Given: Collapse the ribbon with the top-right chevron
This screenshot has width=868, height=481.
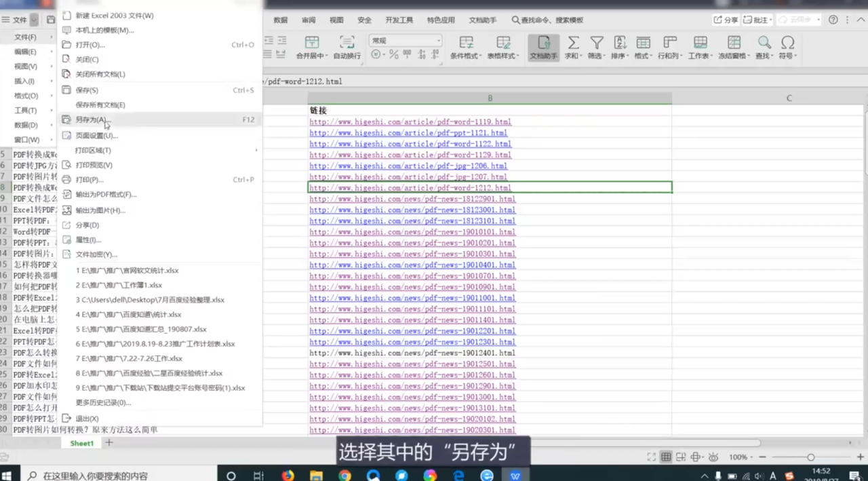Looking at the screenshot, I should coord(860,20).
